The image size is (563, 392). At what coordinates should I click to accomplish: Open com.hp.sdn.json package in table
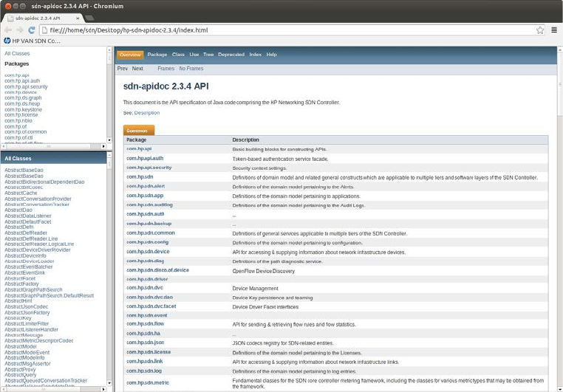(x=145, y=343)
